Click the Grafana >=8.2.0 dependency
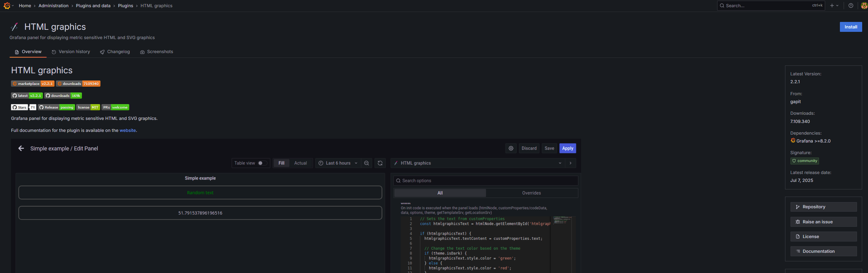 810,141
